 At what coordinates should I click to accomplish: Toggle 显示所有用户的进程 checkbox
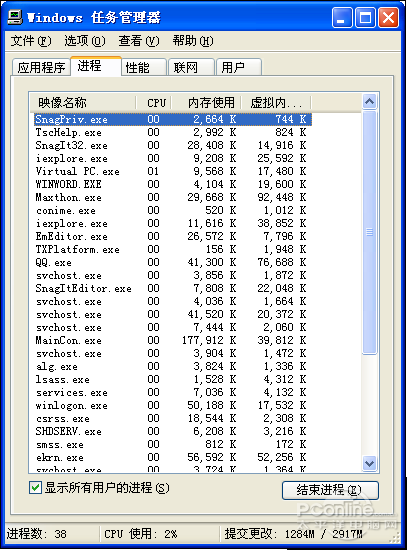[x=35, y=488]
